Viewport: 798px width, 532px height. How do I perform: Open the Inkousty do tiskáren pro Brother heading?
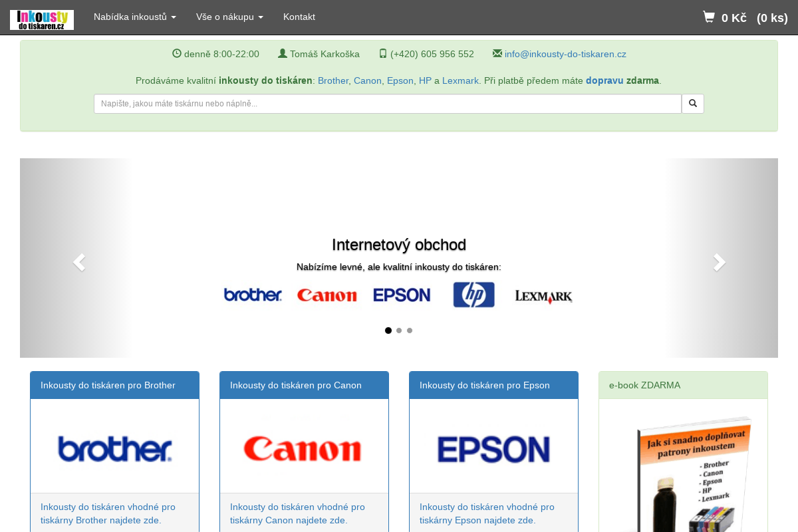click(108, 385)
